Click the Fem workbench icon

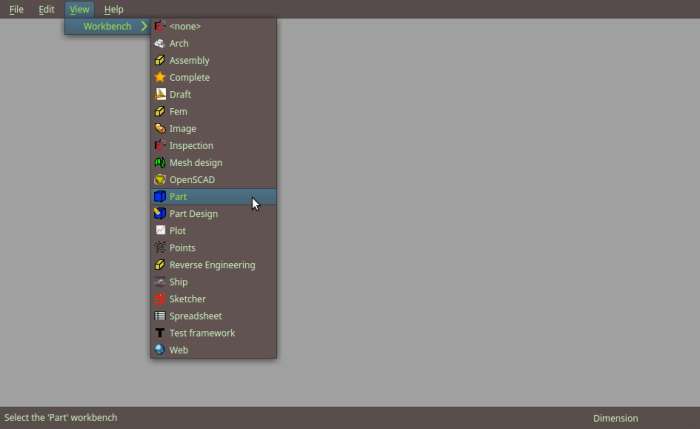(x=160, y=111)
